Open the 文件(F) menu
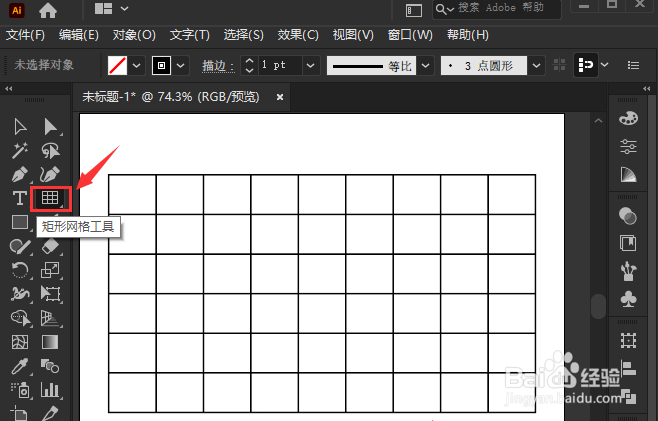 click(x=25, y=35)
